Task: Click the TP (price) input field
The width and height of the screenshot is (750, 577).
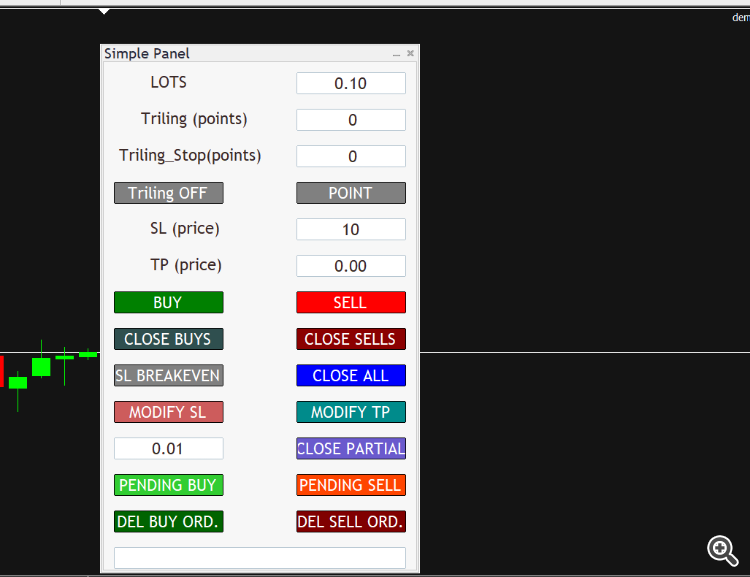Action: tap(351, 266)
